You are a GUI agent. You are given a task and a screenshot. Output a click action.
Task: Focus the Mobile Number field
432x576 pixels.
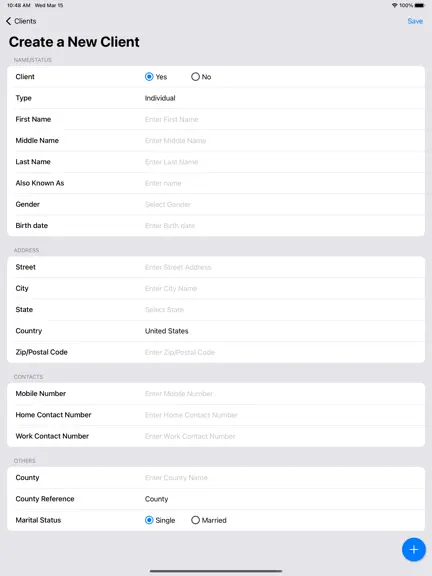[216, 394]
